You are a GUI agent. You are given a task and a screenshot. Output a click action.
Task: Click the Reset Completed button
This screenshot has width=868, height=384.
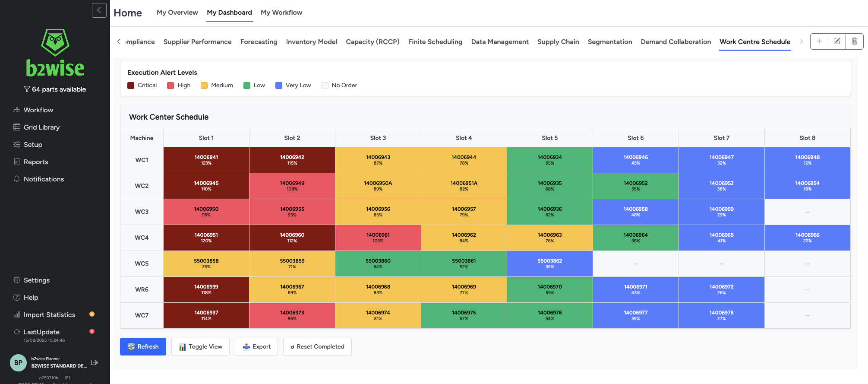pos(317,346)
